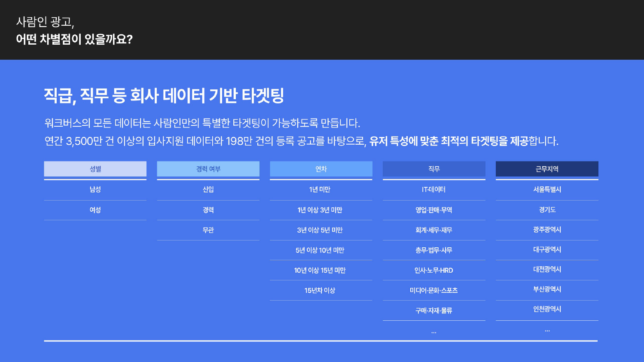Screen dimensions: 644x362
Task: Select the 구매·자재·물류 job row
Action: click(434, 310)
